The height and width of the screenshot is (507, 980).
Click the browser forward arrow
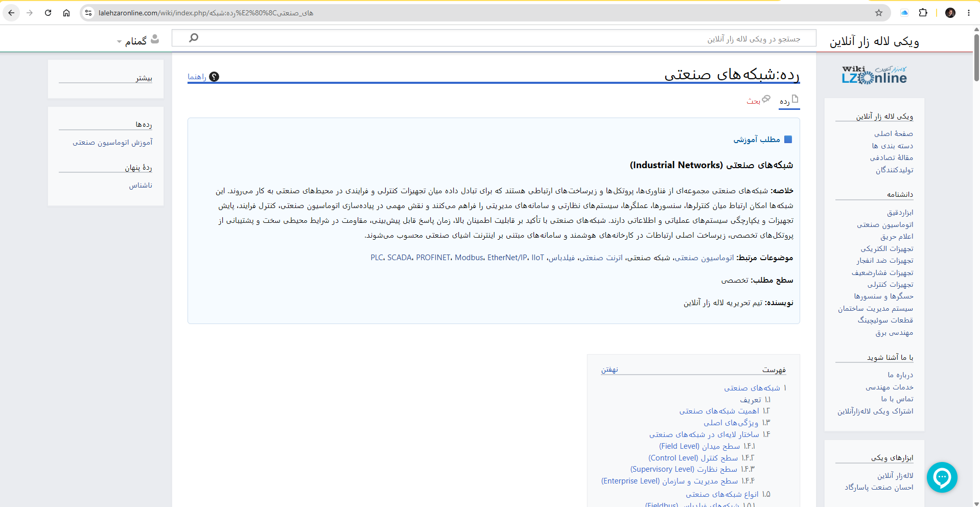click(30, 13)
